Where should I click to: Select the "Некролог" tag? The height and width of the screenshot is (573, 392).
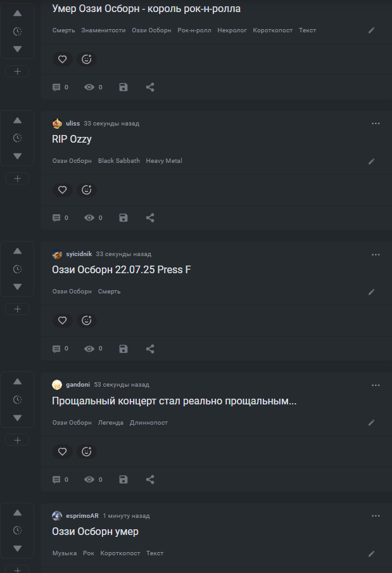[x=232, y=30]
